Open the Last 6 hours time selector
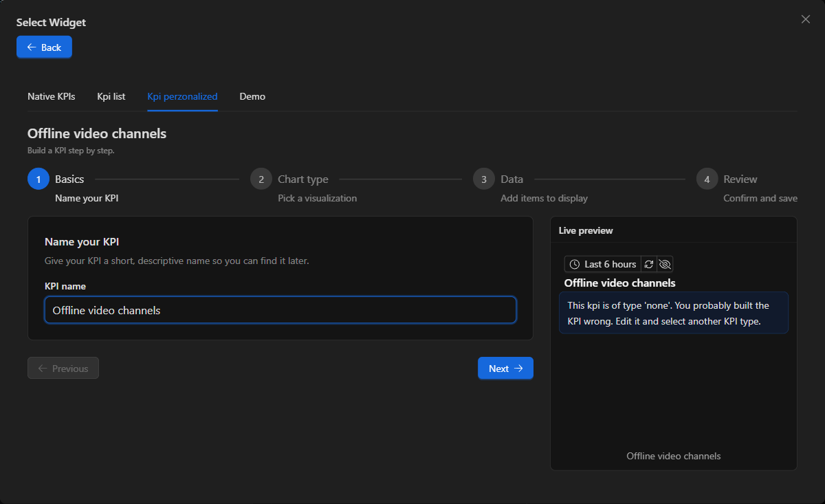 point(603,264)
